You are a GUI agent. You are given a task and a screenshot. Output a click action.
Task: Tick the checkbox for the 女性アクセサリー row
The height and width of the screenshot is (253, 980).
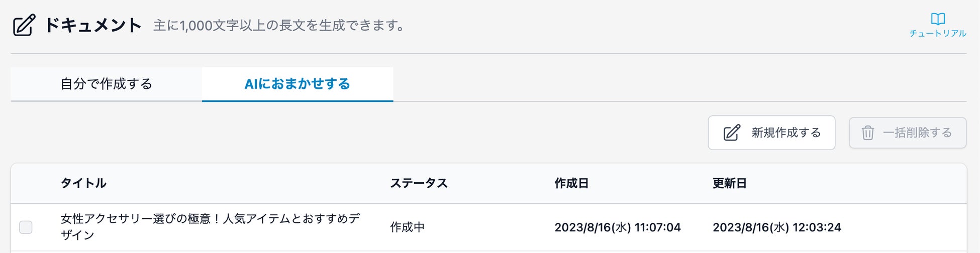pyautogui.click(x=26, y=227)
